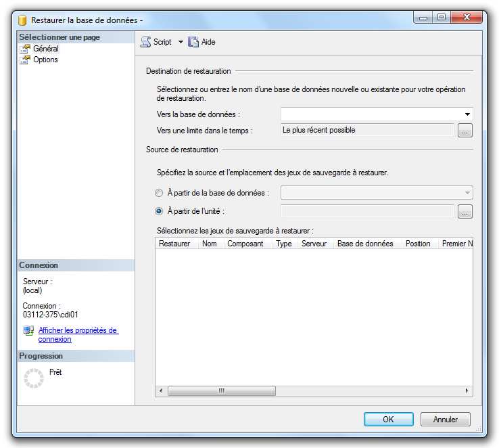499x448 pixels.
Task: Click the 'Base de données' column header
Action: click(x=365, y=244)
